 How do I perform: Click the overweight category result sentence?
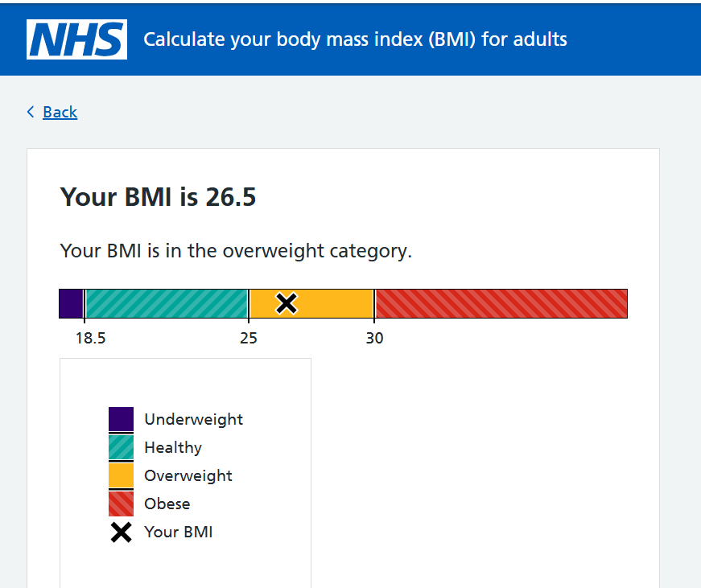pos(236,251)
